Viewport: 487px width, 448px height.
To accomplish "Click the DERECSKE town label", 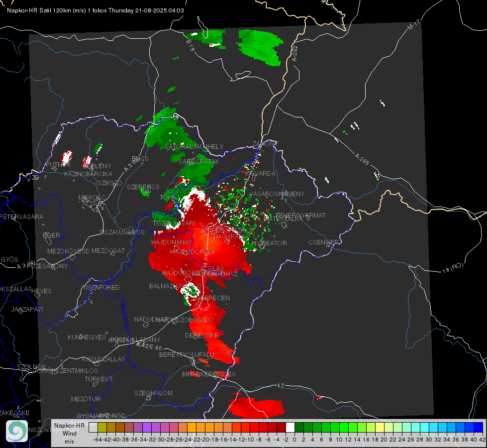I will pyautogui.click(x=201, y=335).
